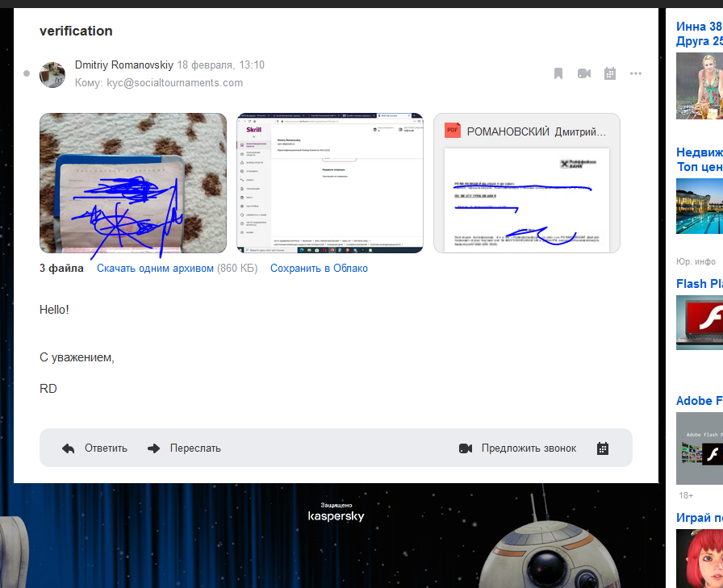Click Скачать одним архивом link
723x588 pixels.
click(x=155, y=269)
